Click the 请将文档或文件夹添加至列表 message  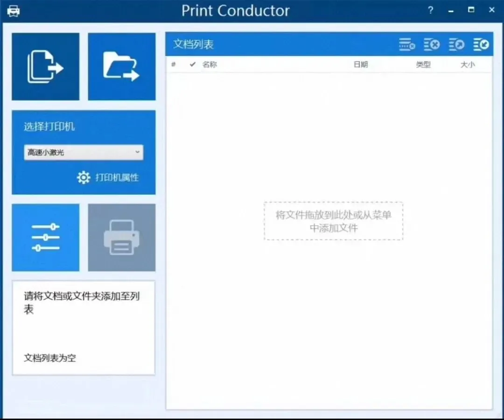(x=82, y=302)
